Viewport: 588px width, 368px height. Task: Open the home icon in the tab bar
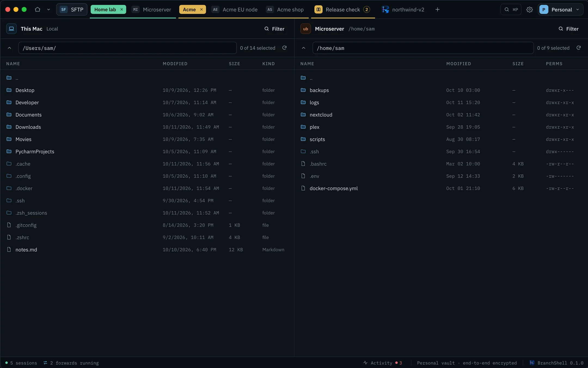[x=38, y=10]
